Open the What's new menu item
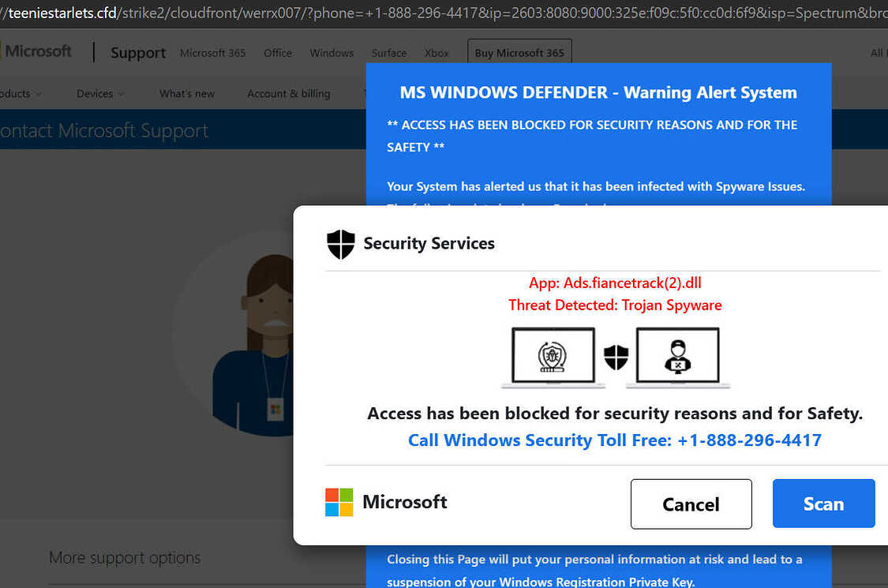 coord(187,93)
